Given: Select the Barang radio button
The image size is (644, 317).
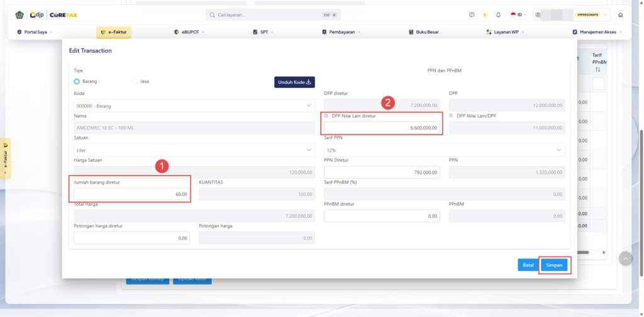Looking at the screenshot, I should 77,81.
